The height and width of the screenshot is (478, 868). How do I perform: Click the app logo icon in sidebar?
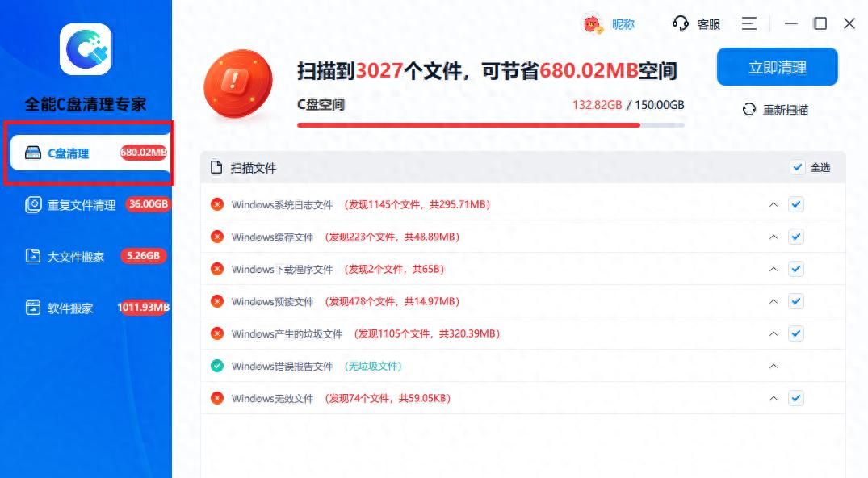pyautogui.click(x=86, y=49)
